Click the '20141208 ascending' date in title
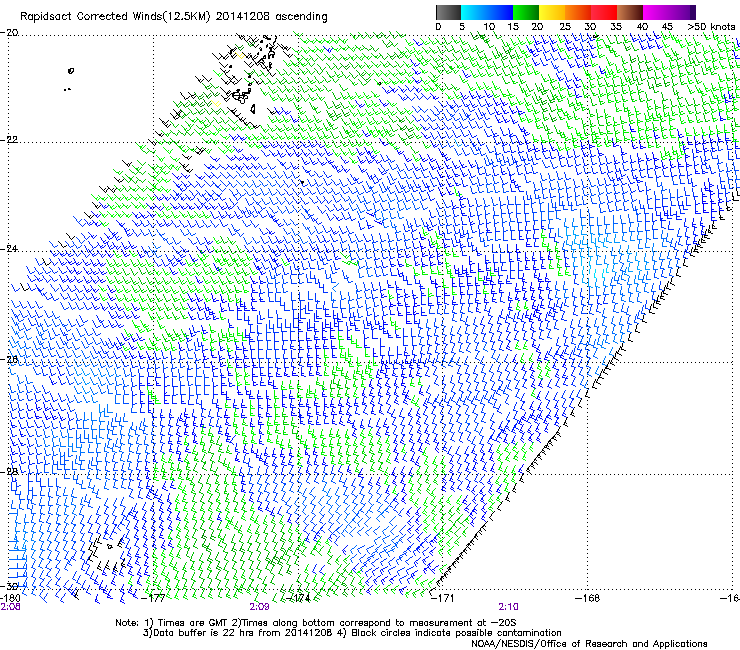This screenshot has width=740, height=650. point(271,17)
